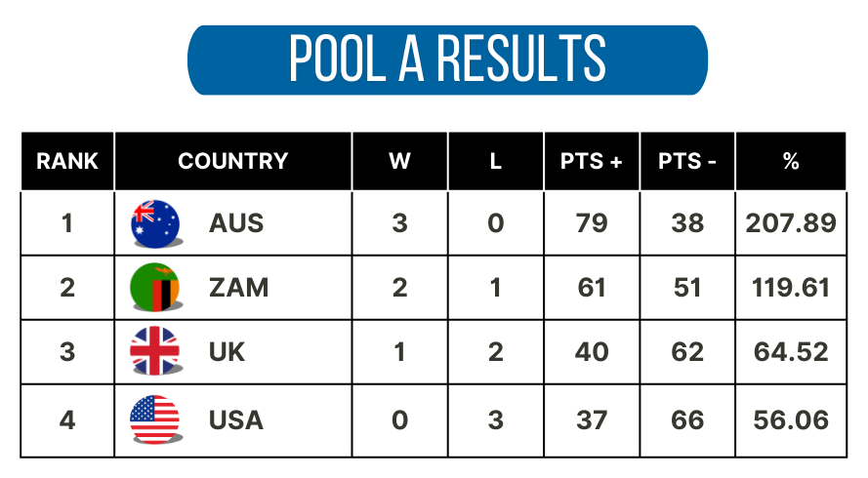Select the 56.06 percentage value
This screenshot has width=868, height=478.
[x=791, y=420]
